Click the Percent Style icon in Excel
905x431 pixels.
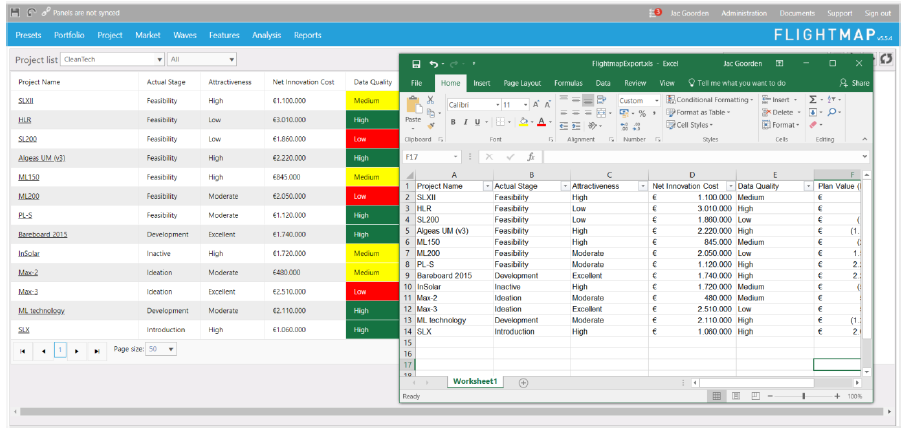pyautogui.click(x=642, y=113)
